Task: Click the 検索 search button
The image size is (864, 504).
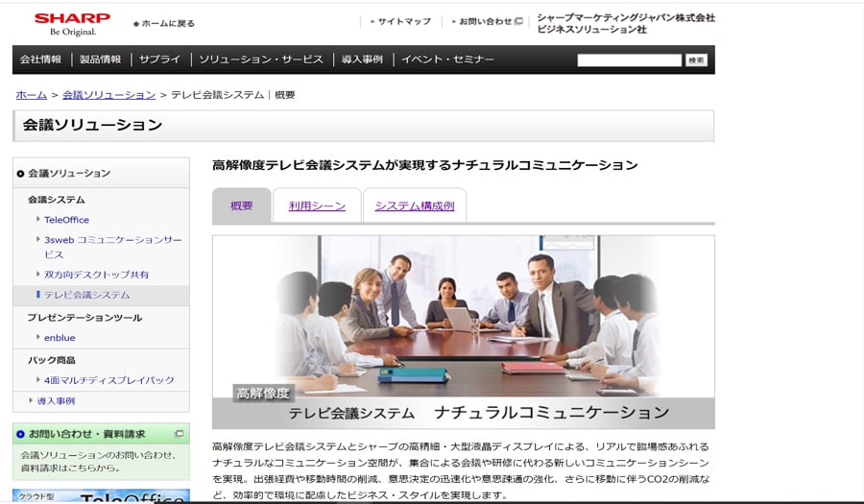Action: coord(697,60)
